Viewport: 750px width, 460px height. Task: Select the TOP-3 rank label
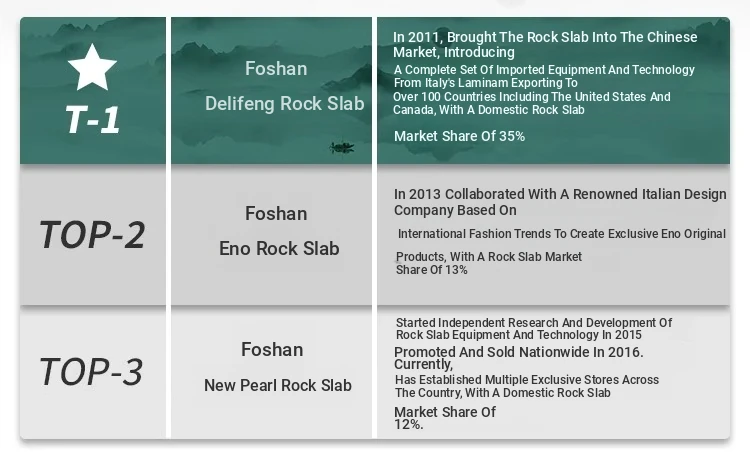(91, 372)
